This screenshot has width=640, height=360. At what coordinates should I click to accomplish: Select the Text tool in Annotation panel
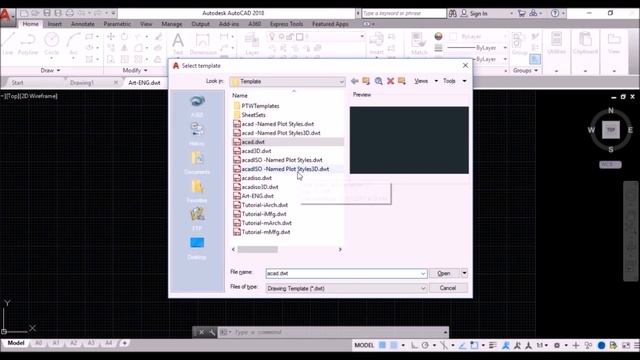(178, 43)
